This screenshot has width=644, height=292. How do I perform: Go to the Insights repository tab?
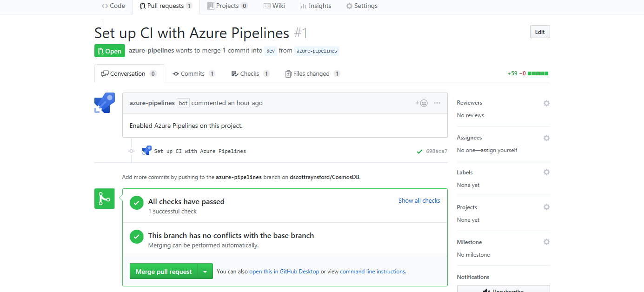click(315, 6)
